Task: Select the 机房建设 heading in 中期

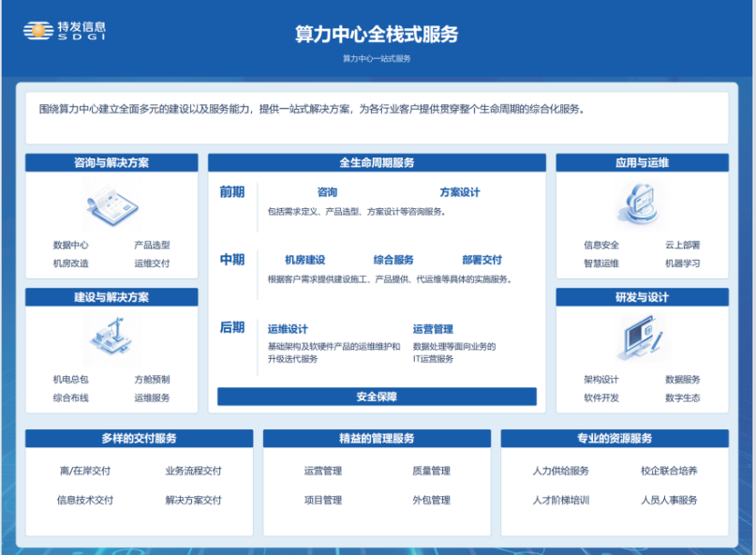Action: click(x=304, y=260)
